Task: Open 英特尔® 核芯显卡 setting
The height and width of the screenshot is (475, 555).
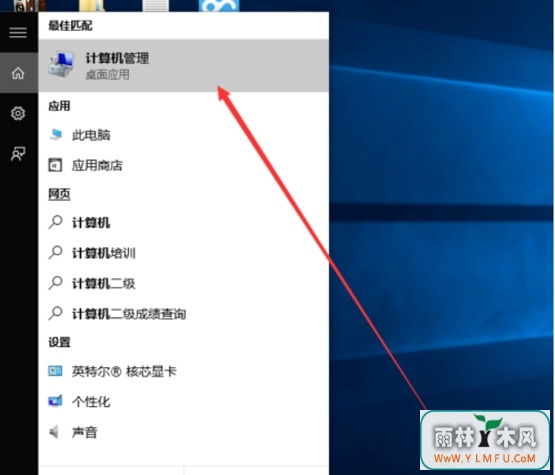Action: tap(183, 371)
